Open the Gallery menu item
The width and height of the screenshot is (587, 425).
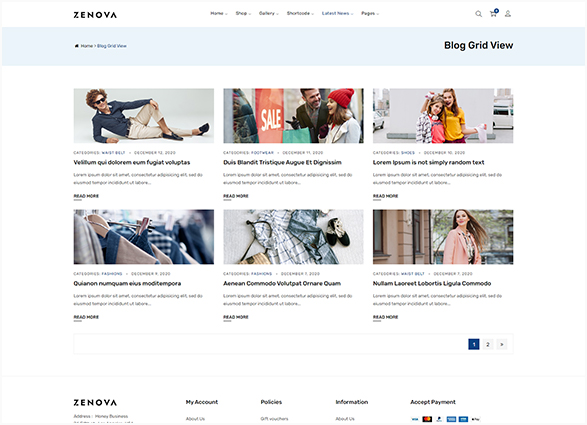pyautogui.click(x=269, y=13)
